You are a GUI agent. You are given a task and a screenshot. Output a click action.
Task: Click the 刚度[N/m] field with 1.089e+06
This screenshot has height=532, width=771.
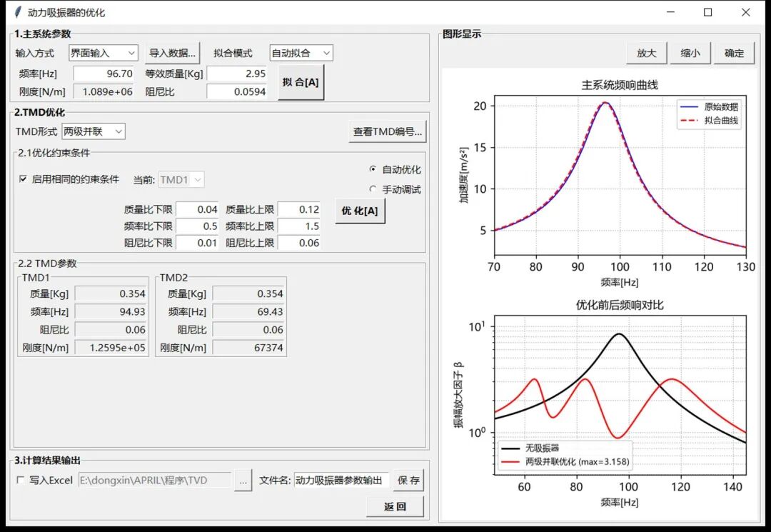(x=104, y=91)
